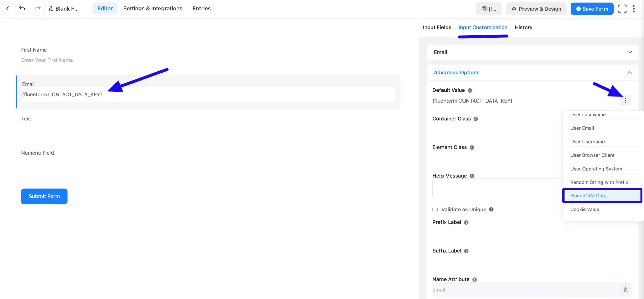
Task: Click the Save Form button
Action: pos(592,9)
